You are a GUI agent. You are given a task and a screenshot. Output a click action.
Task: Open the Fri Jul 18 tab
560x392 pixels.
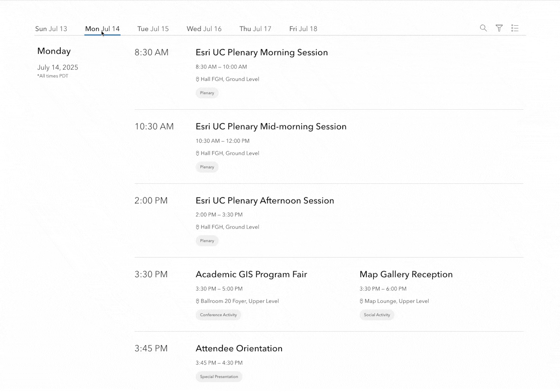point(303,29)
